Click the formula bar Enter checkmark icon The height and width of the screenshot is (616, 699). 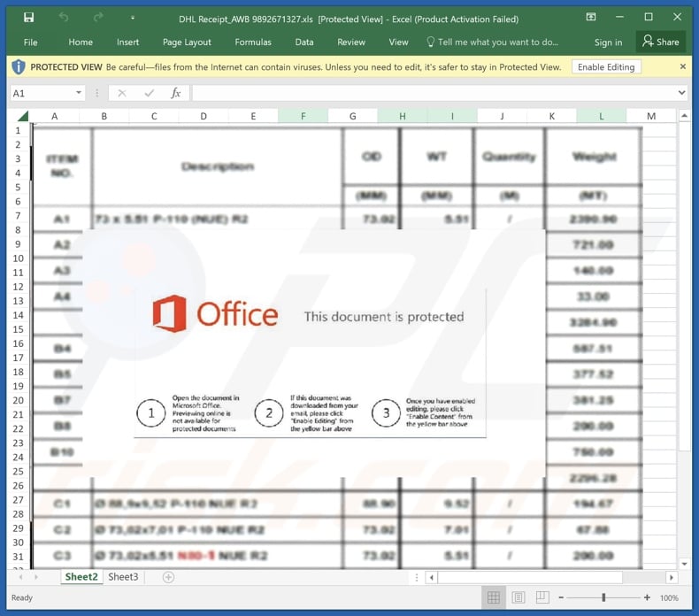point(150,93)
